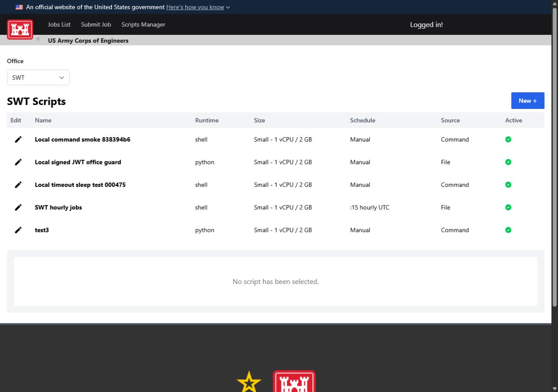
Task: Click the USACE castle logo in header
Action: tap(20, 30)
